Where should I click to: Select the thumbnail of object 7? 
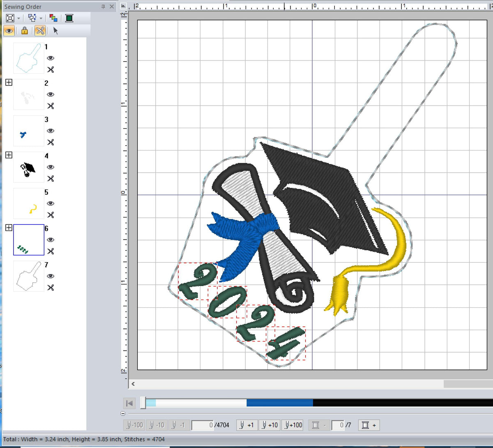28,276
